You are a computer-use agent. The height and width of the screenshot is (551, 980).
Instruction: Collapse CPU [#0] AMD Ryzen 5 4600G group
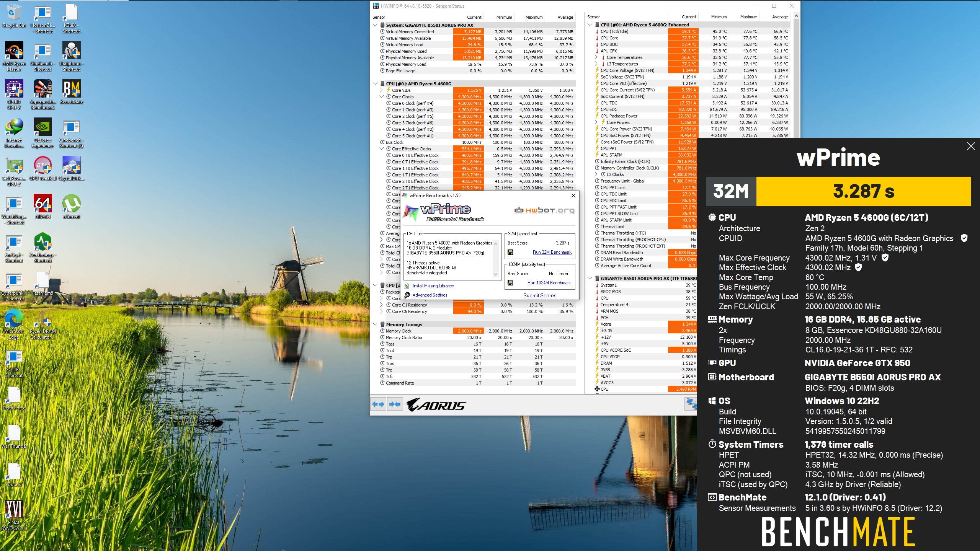[x=375, y=84]
